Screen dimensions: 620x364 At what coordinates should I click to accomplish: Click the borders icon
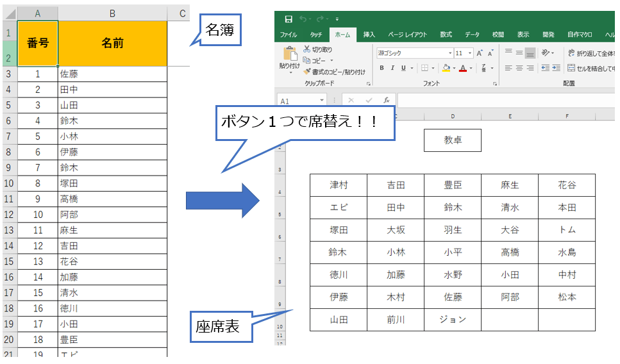tap(424, 68)
